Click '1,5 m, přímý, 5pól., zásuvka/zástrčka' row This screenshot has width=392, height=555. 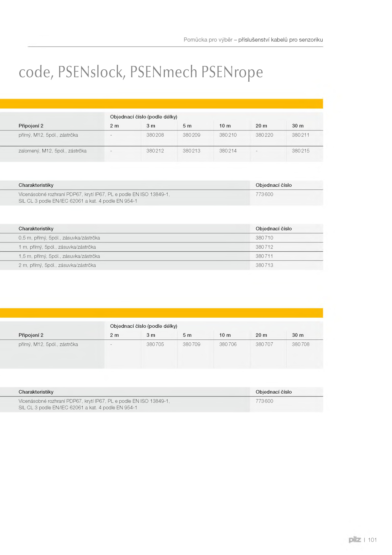[x=161, y=256]
